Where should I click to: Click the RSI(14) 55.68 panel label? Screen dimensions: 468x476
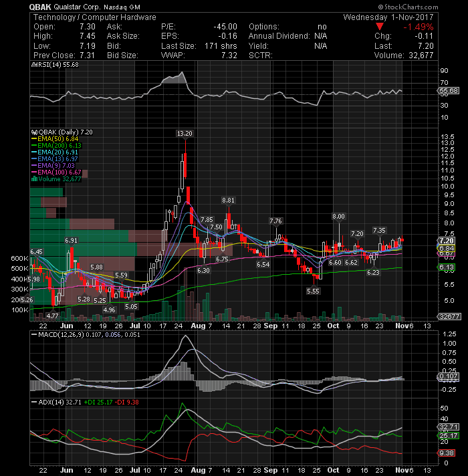tap(55, 65)
